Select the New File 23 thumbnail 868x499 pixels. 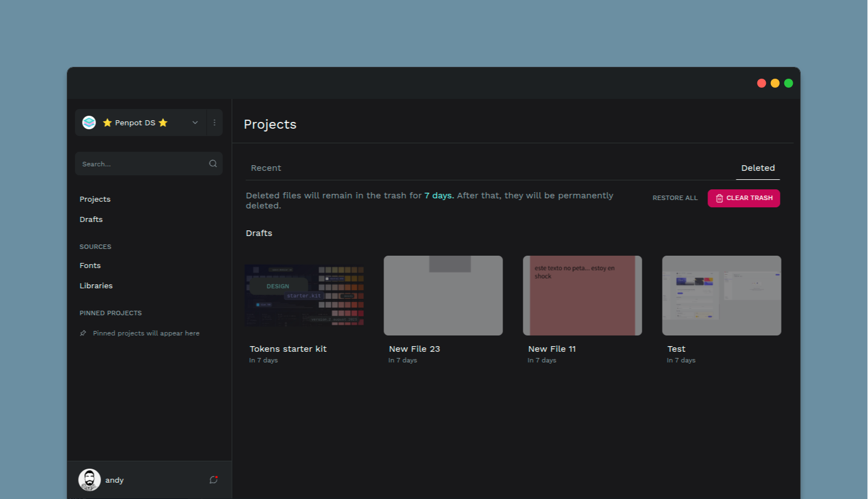pyautogui.click(x=443, y=296)
